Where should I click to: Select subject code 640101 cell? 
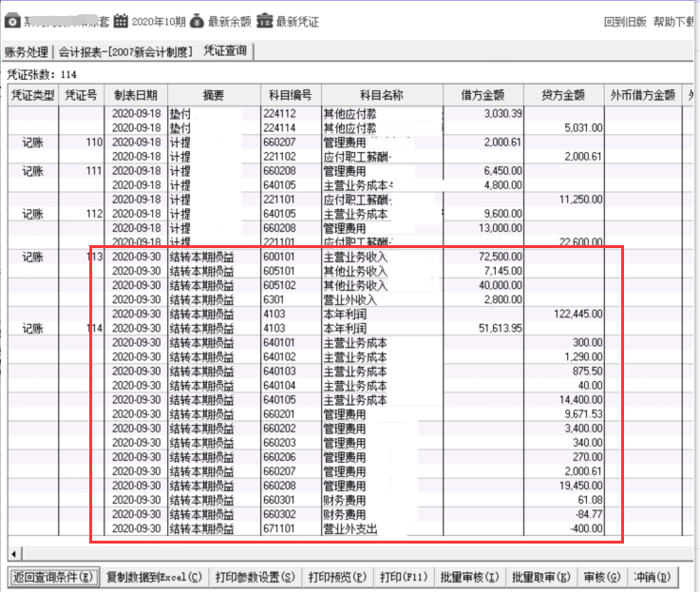tap(291, 343)
